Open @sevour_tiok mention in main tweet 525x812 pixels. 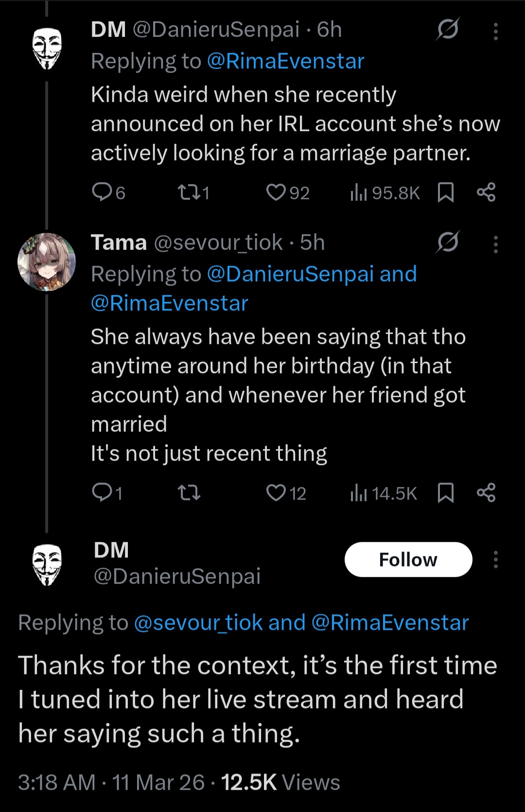pyautogui.click(x=198, y=622)
